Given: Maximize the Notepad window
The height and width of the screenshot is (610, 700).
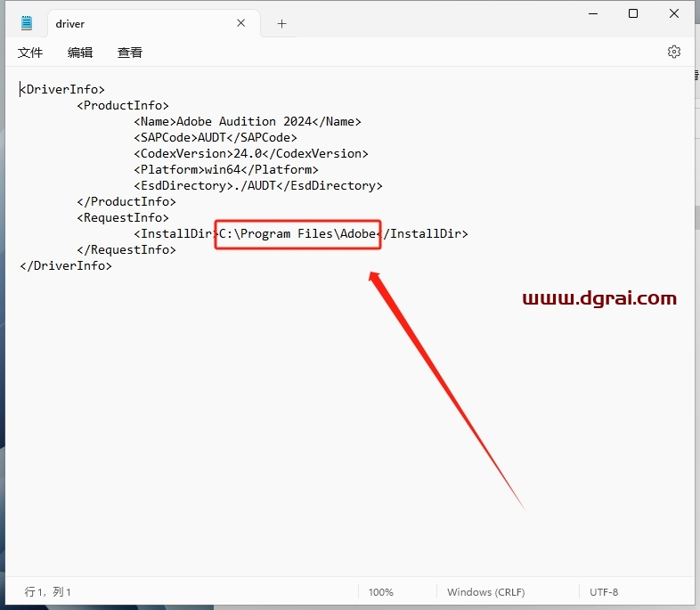Looking at the screenshot, I should (x=633, y=14).
